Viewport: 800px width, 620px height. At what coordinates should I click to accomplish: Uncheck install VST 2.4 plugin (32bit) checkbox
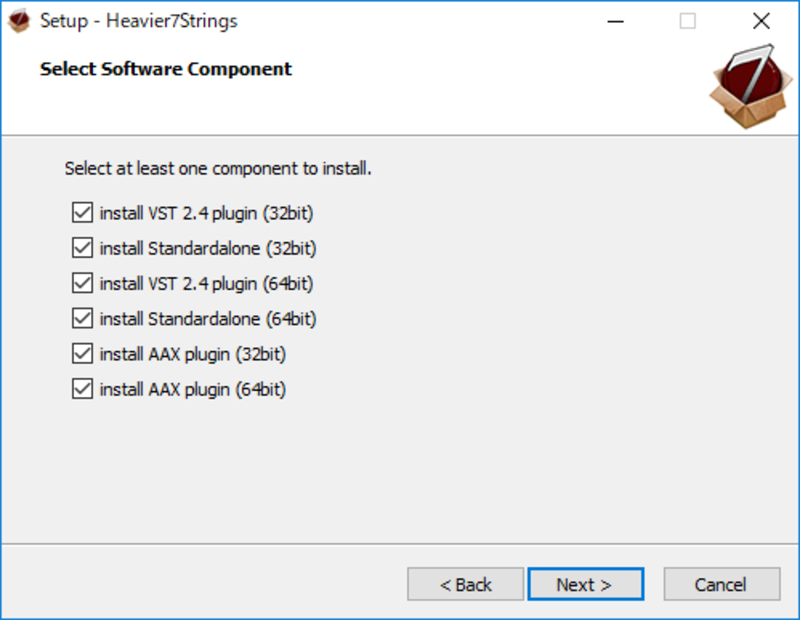click(82, 213)
